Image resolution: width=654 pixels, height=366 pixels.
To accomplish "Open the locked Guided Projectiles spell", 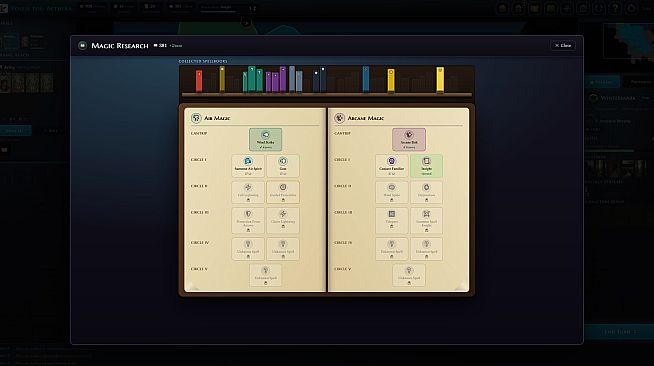I will (x=283, y=192).
